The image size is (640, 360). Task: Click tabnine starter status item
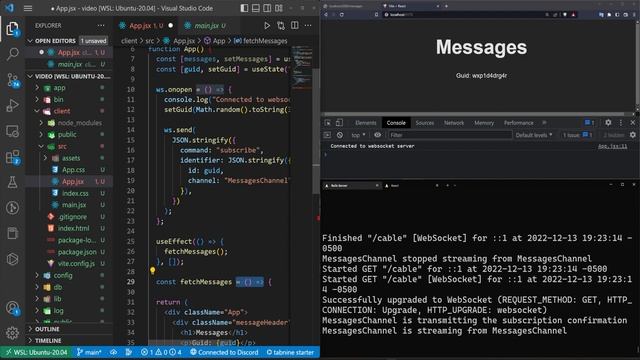point(290,352)
